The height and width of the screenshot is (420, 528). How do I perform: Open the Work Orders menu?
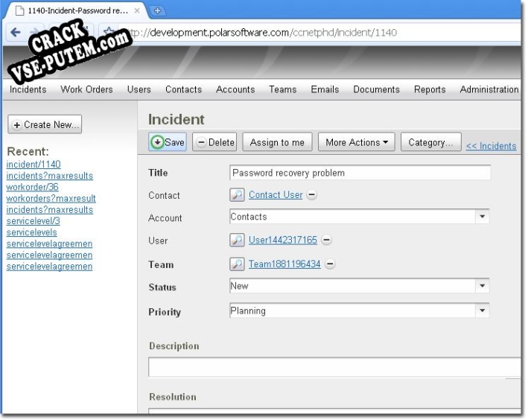pyautogui.click(x=86, y=89)
